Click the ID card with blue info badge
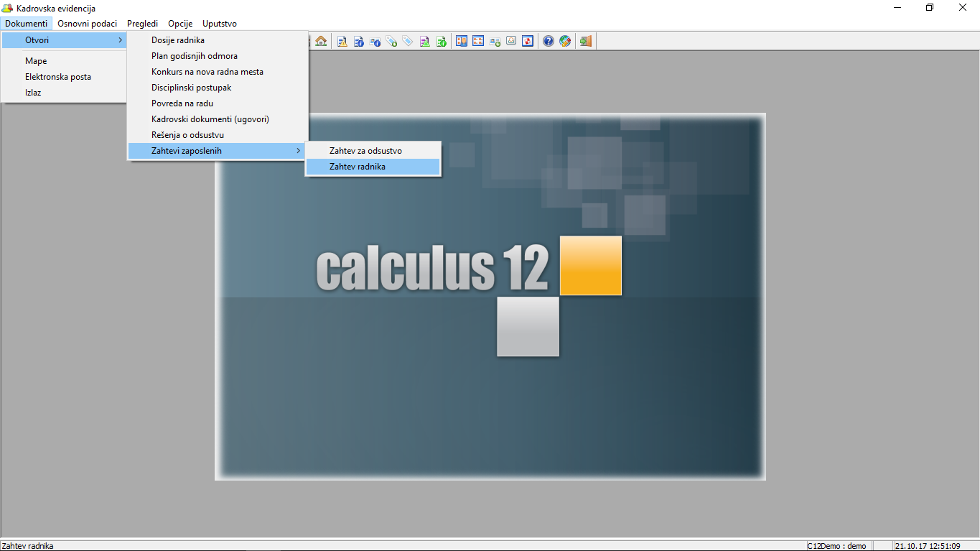 click(x=375, y=41)
